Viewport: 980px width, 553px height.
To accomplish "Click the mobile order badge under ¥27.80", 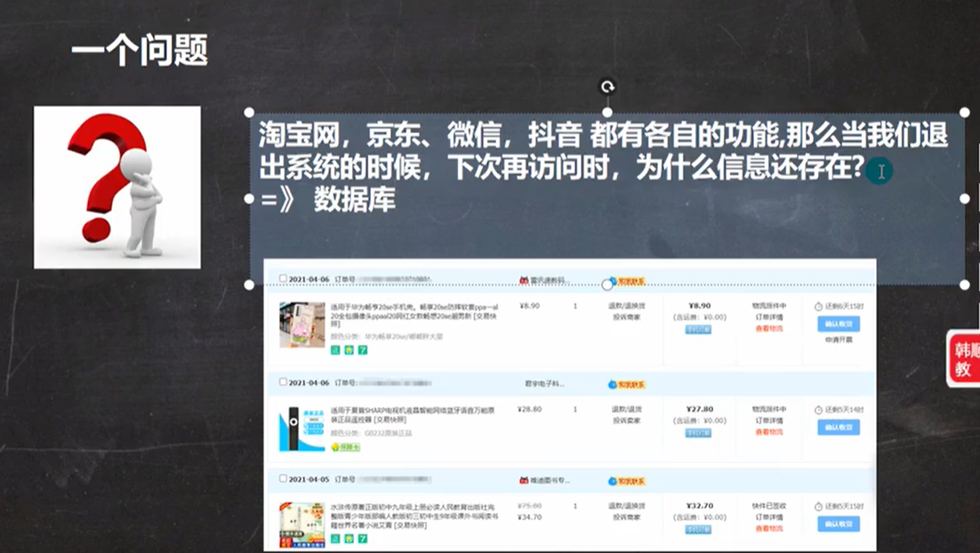I will [x=698, y=433].
